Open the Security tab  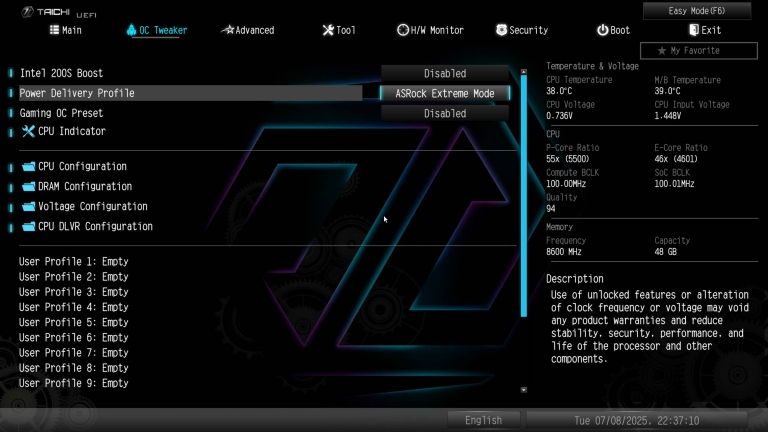coord(522,30)
